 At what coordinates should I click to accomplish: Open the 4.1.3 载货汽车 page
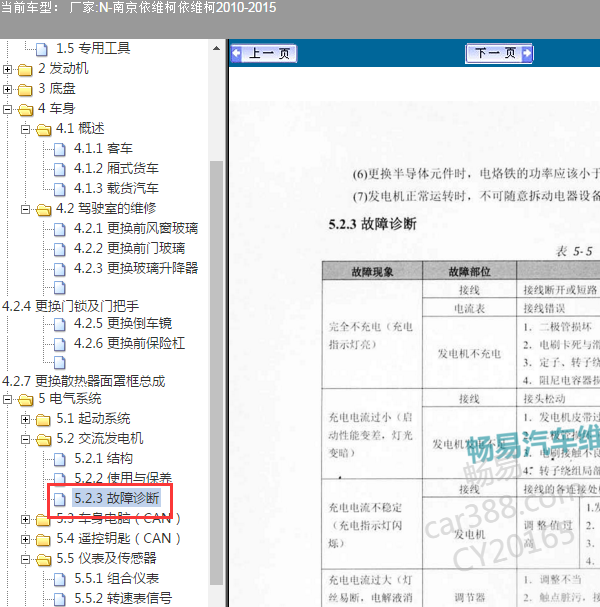pos(116,189)
